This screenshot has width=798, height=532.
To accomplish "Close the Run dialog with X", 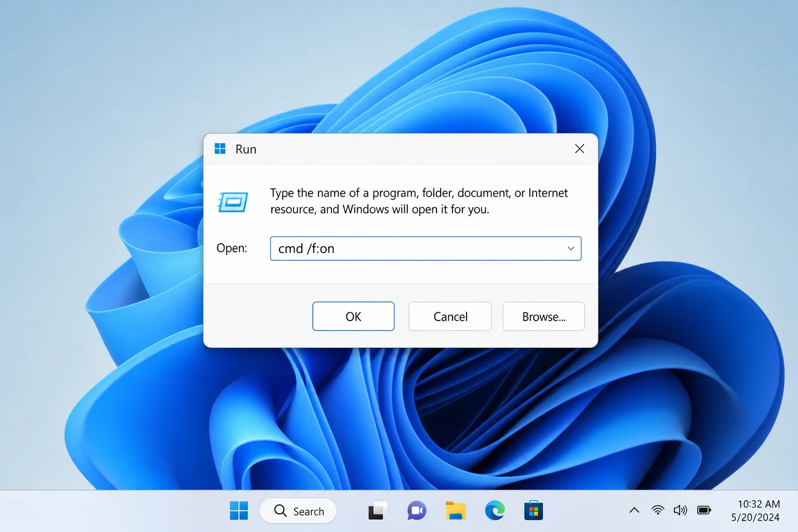I will click(x=579, y=149).
